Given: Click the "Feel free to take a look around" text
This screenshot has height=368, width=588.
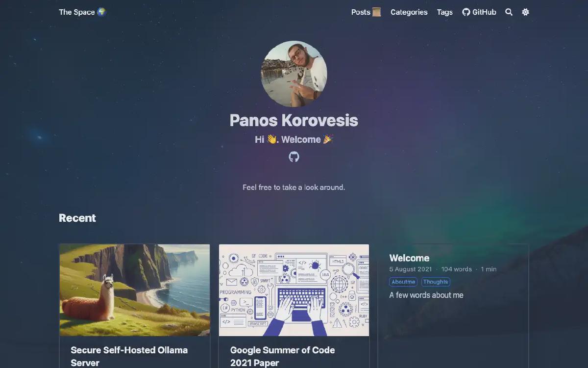Looking at the screenshot, I should tap(294, 187).
